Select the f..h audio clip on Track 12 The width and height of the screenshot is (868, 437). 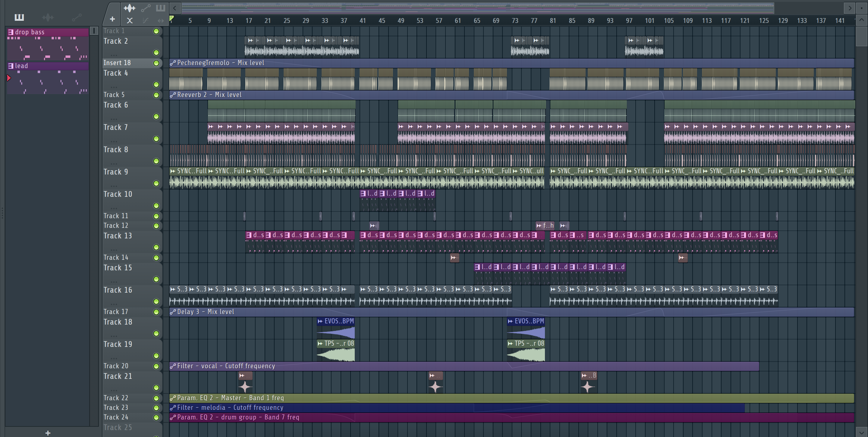click(x=545, y=226)
